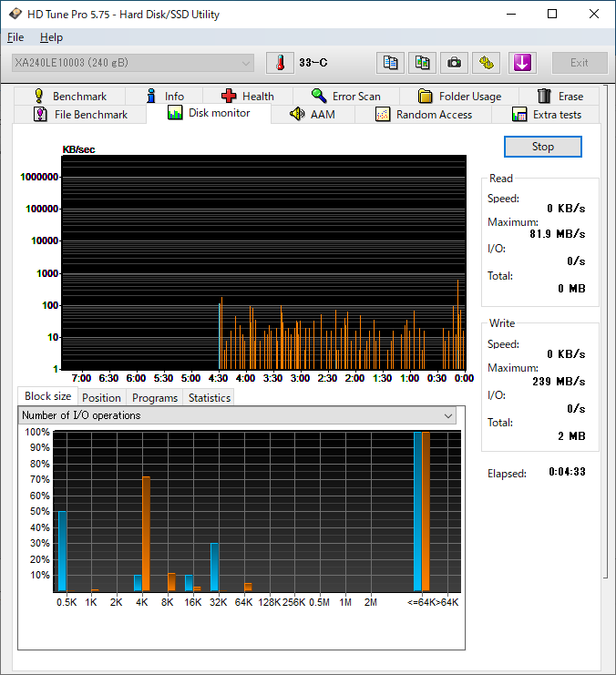Show the Statistics sub-tab
The image size is (616, 675).
210,398
